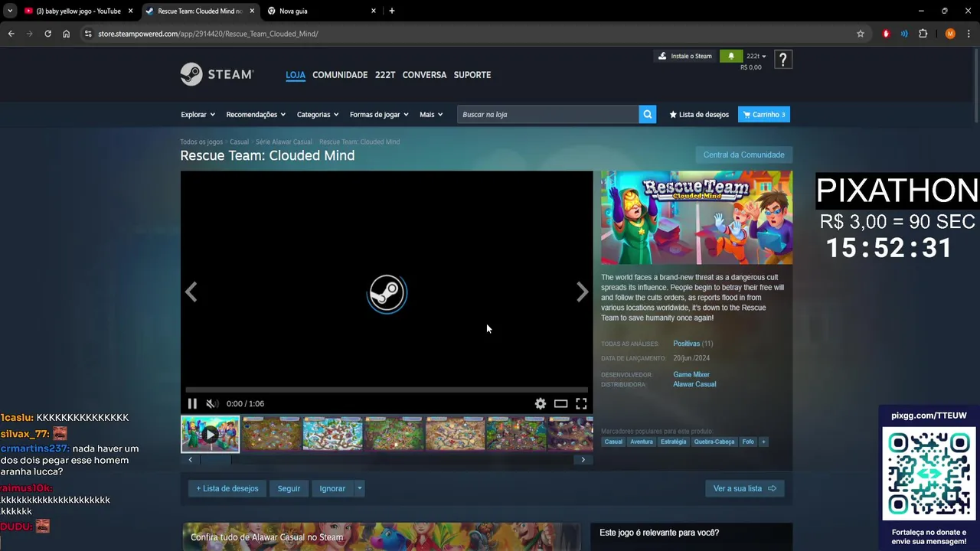Screen dimensions: 980x551
Task: Open the 222T profile menu
Action: tap(385, 74)
